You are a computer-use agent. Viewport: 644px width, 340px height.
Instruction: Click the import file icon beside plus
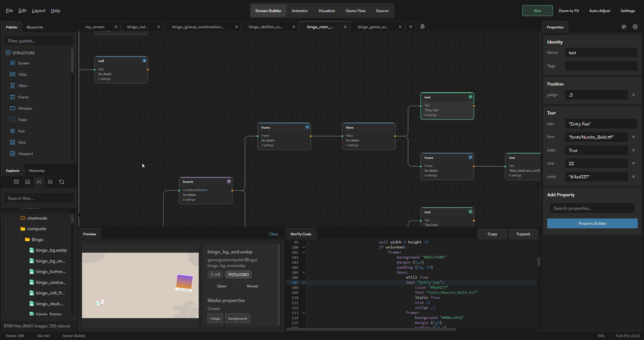422,26
